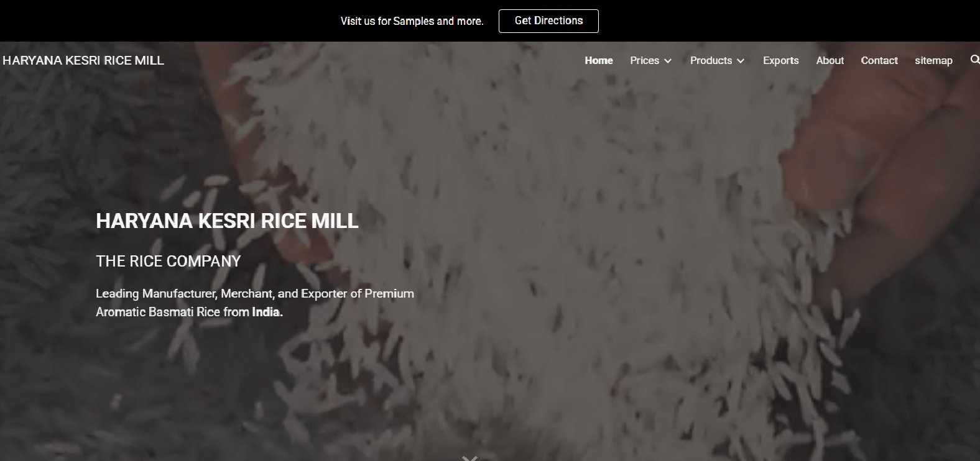The height and width of the screenshot is (461, 980).
Task: Click the scroll-down chevron at hero bottom
Action: coord(470,458)
